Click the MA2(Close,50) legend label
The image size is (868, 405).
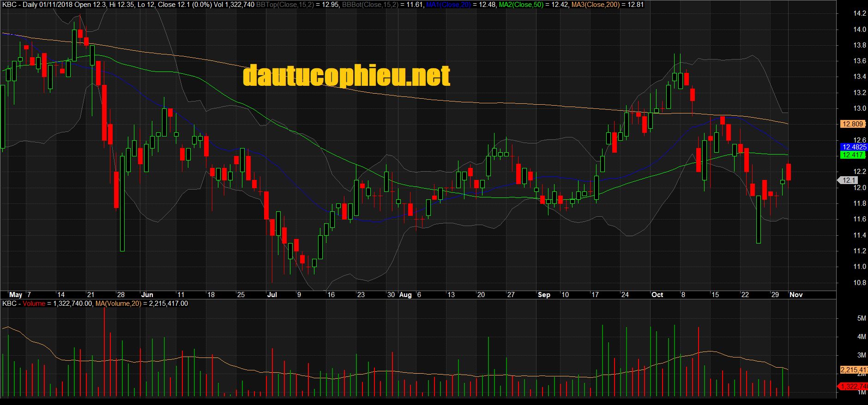coord(521,5)
